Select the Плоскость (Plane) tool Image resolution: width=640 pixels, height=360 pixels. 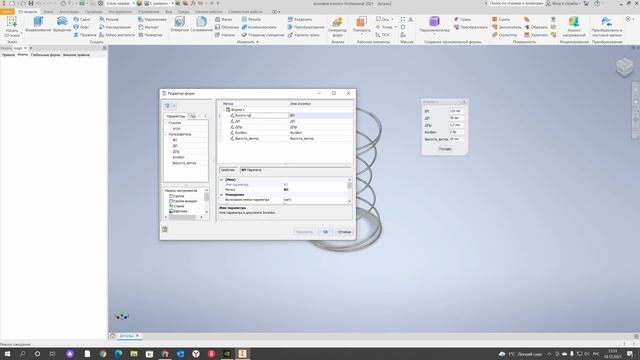(x=361, y=24)
